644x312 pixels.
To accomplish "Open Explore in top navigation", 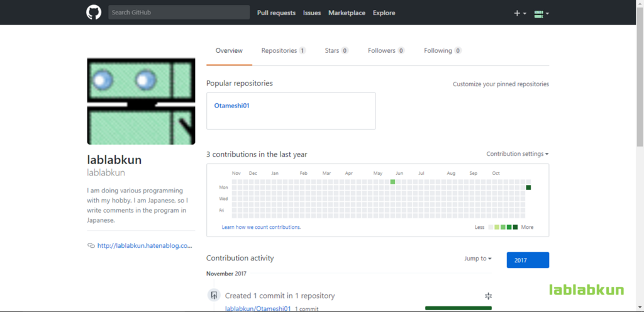I will pyautogui.click(x=384, y=13).
